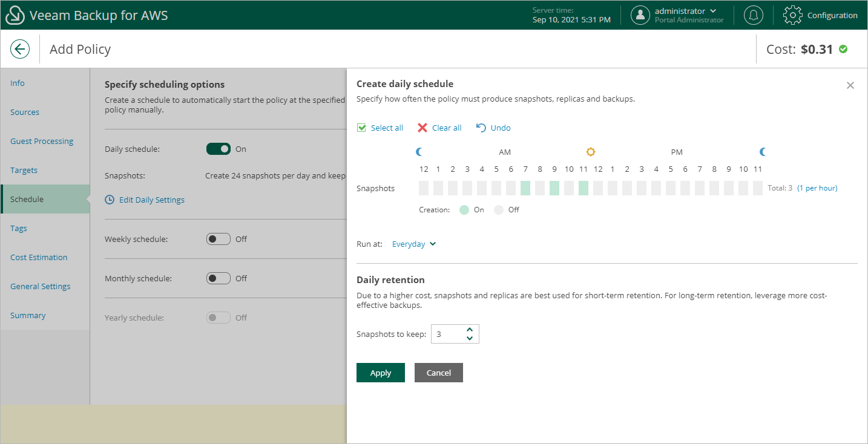Disable the 7 AM snapshot hour box

[525, 188]
